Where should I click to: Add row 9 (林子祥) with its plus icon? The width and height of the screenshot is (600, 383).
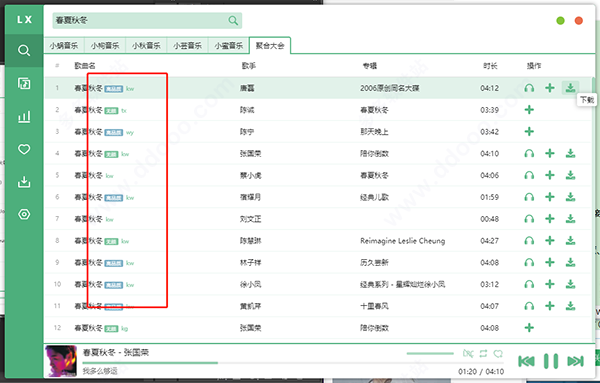549,262
